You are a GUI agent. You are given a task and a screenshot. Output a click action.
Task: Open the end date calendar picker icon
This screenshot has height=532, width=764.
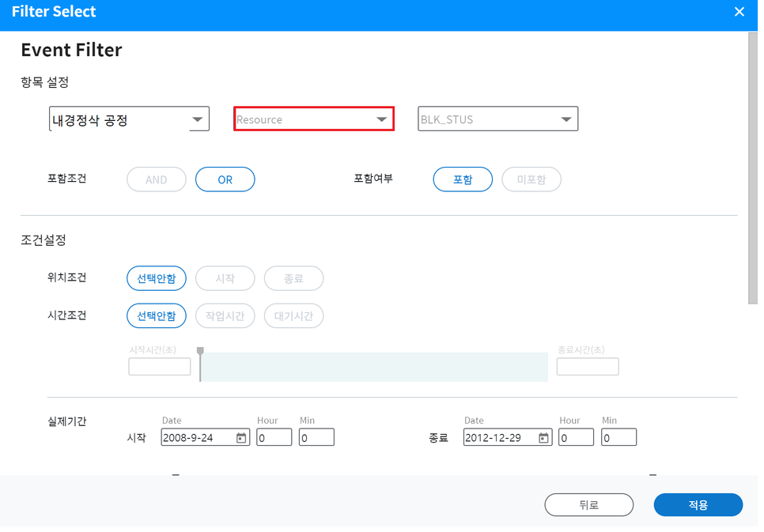click(543, 438)
